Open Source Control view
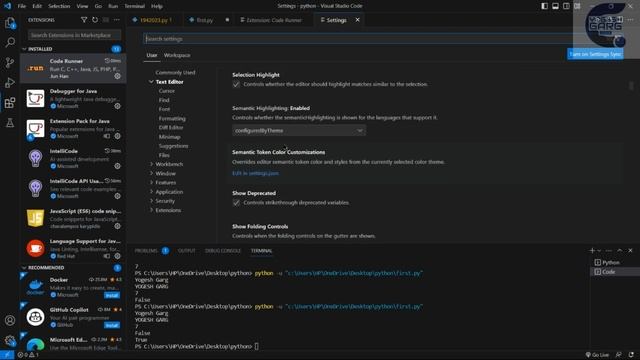 [x=10, y=62]
